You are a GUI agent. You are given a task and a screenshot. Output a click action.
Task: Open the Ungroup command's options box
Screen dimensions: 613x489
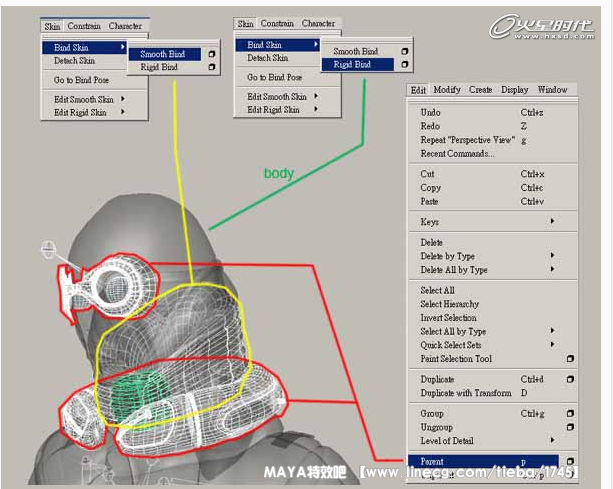570,427
